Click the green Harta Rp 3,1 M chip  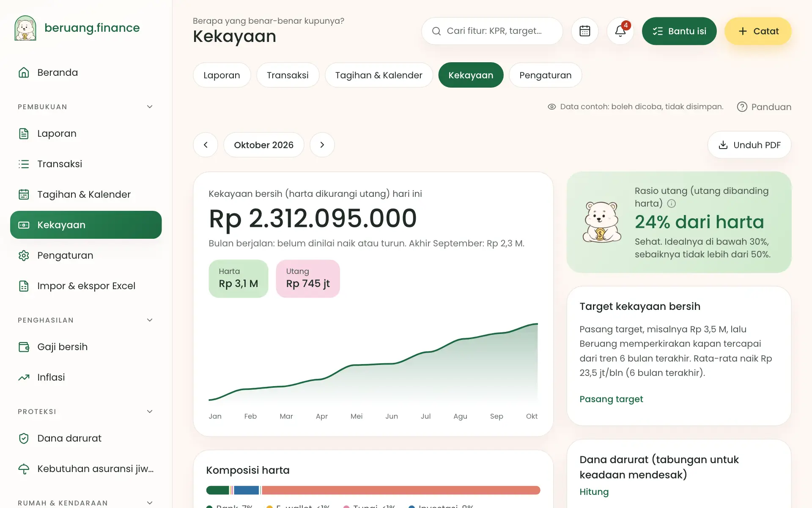[x=238, y=279]
